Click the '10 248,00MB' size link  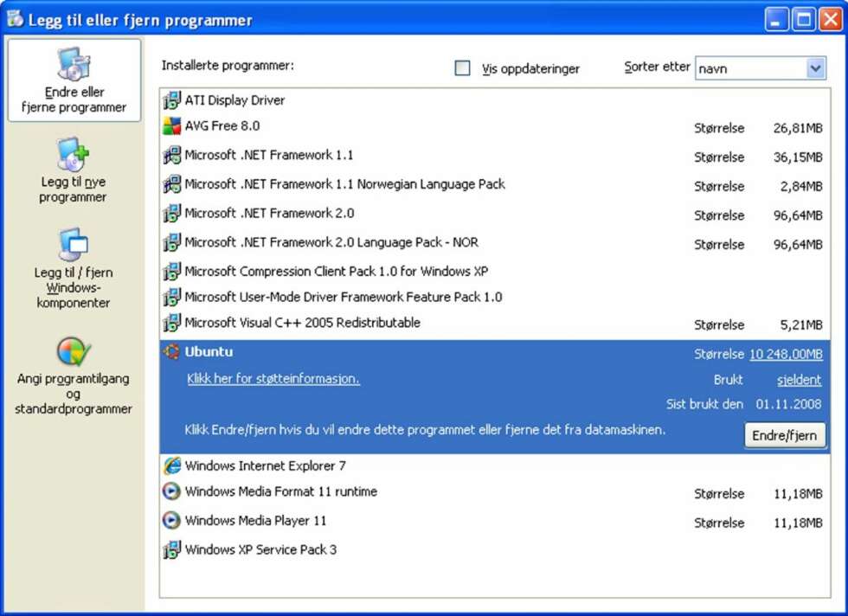(x=786, y=354)
